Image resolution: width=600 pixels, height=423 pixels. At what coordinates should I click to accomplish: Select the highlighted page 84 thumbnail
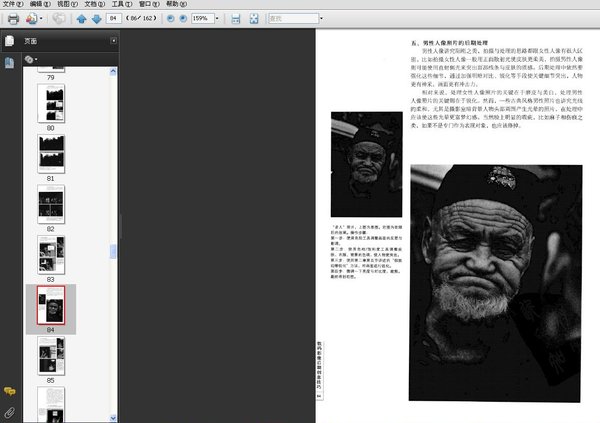tap(51, 305)
